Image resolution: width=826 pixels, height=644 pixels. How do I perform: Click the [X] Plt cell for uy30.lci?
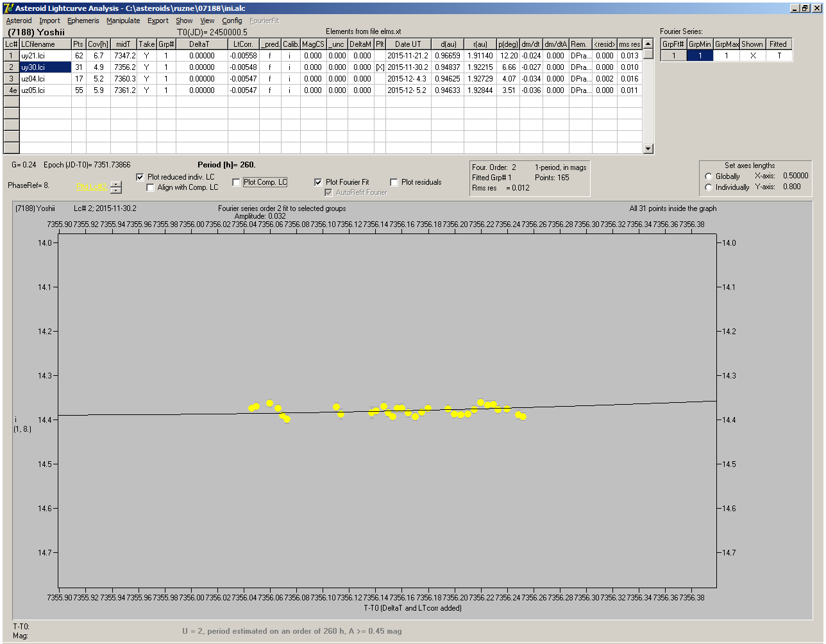380,67
